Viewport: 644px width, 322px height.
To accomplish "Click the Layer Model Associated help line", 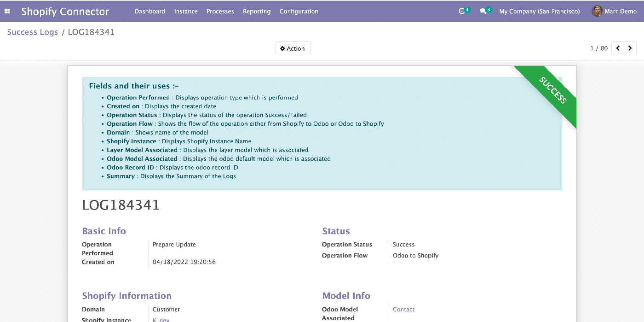I will pyautogui.click(x=207, y=150).
